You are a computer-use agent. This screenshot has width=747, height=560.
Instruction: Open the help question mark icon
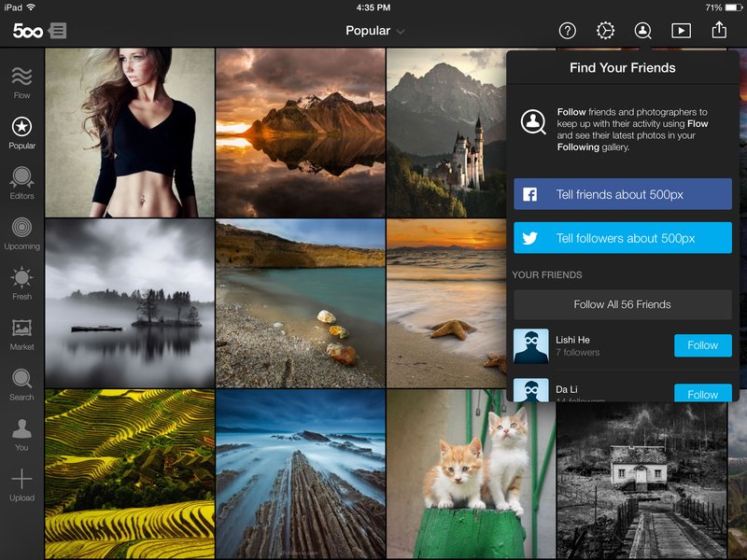click(x=567, y=31)
